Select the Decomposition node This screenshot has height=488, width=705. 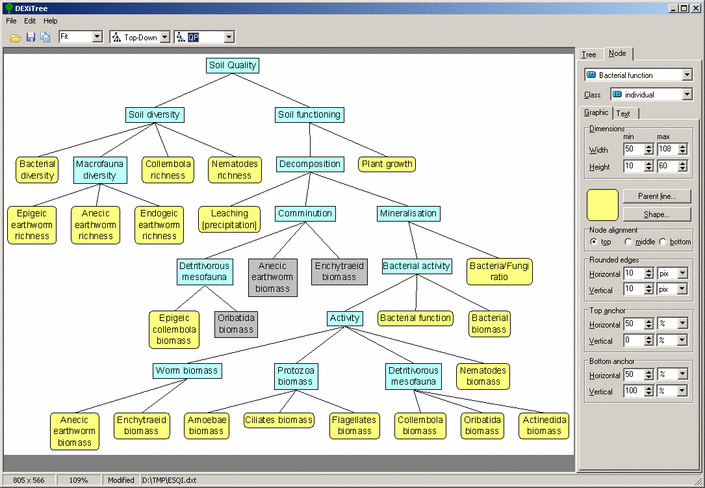coord(310,164)
